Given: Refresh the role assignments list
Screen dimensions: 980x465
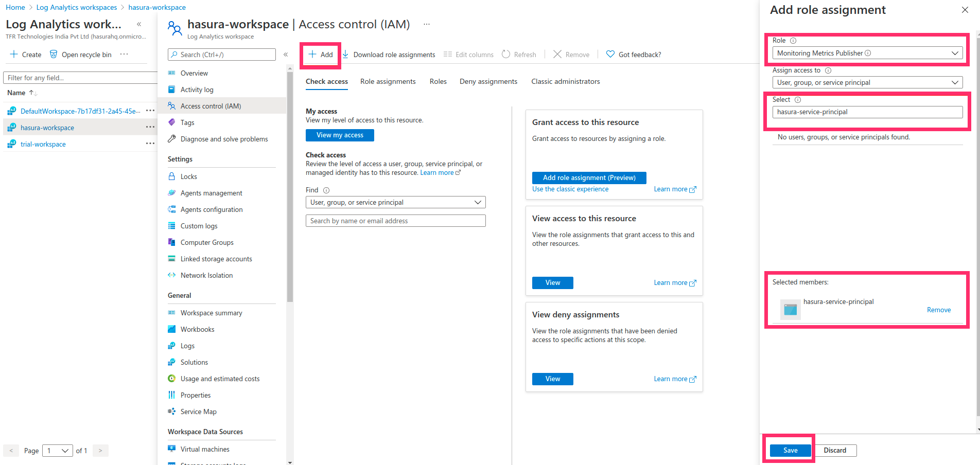Looking at the screenshot, I should 519,54.
